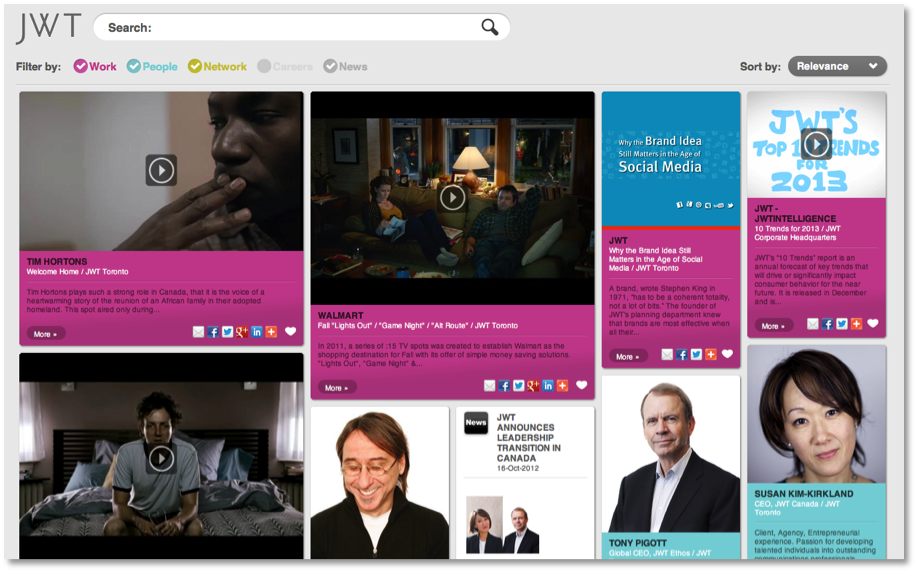Click More on Walmart card
Viewport: 917px width, 573px height.
tap(336, 388)
